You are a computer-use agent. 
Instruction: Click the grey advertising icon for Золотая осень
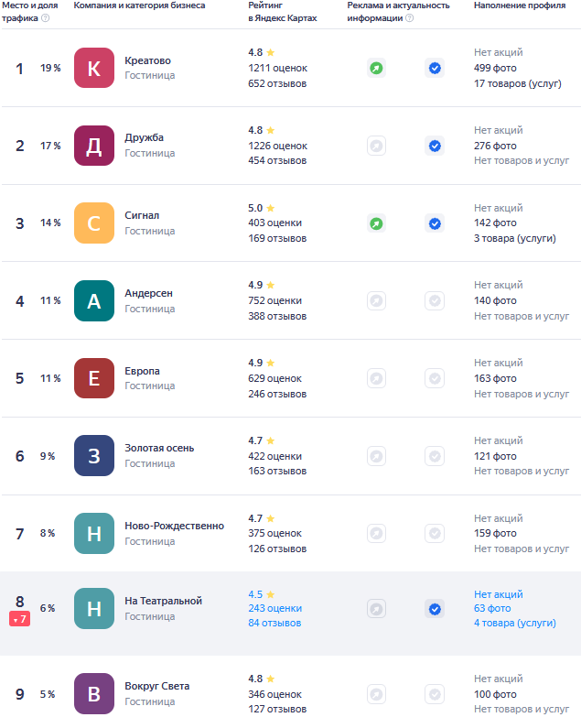(x=376, y=455)
